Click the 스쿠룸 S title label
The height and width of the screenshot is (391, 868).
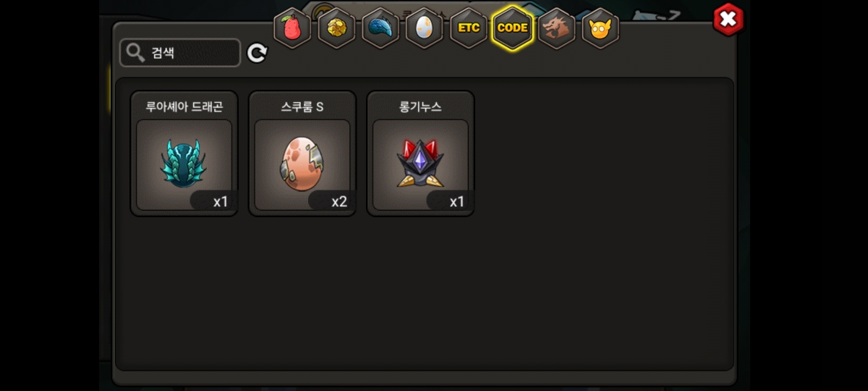[302, 106]
